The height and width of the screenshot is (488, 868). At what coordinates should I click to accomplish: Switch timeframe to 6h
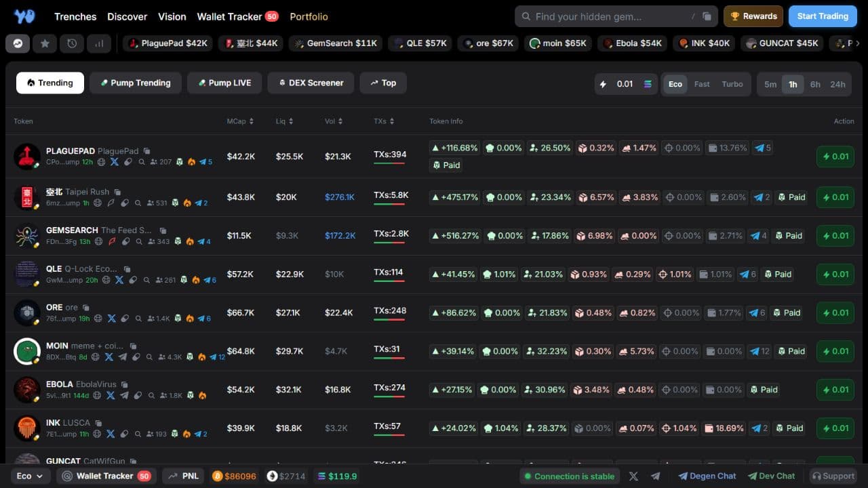tap(815, 85)
